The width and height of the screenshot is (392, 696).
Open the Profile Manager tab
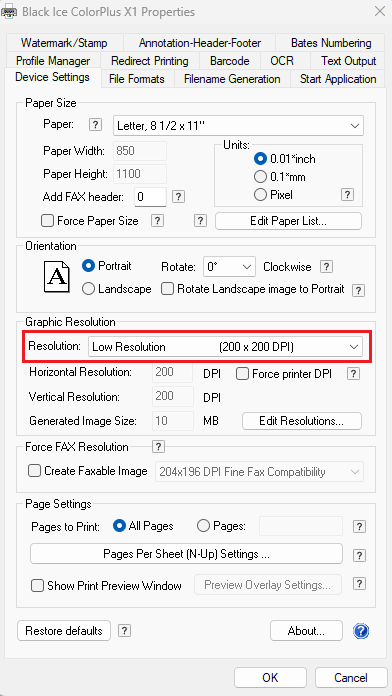click(53, 61)
